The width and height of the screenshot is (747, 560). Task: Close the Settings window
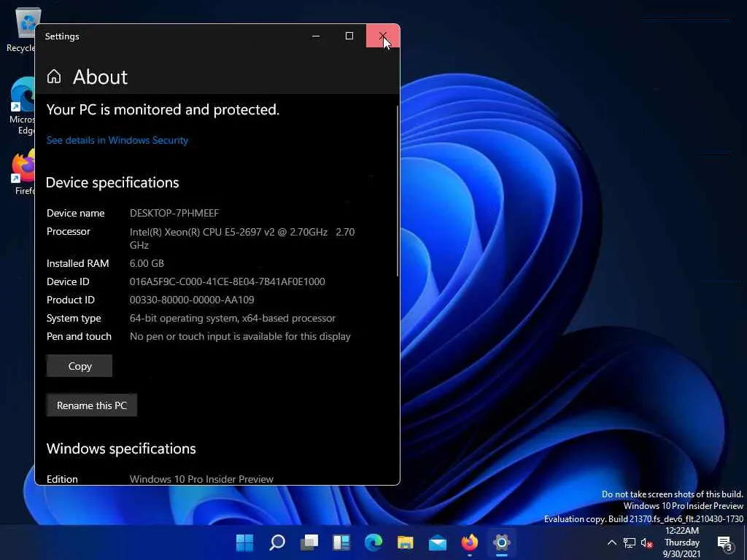[x=383, y=36]
